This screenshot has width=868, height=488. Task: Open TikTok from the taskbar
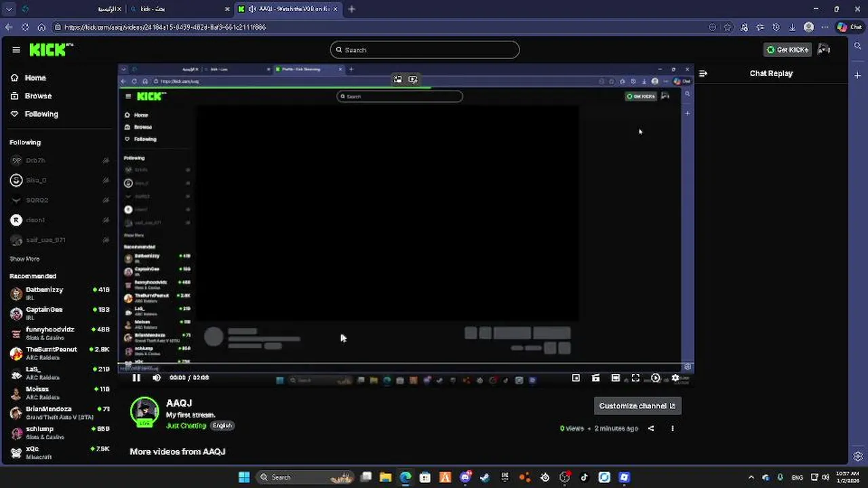point(585,477)
